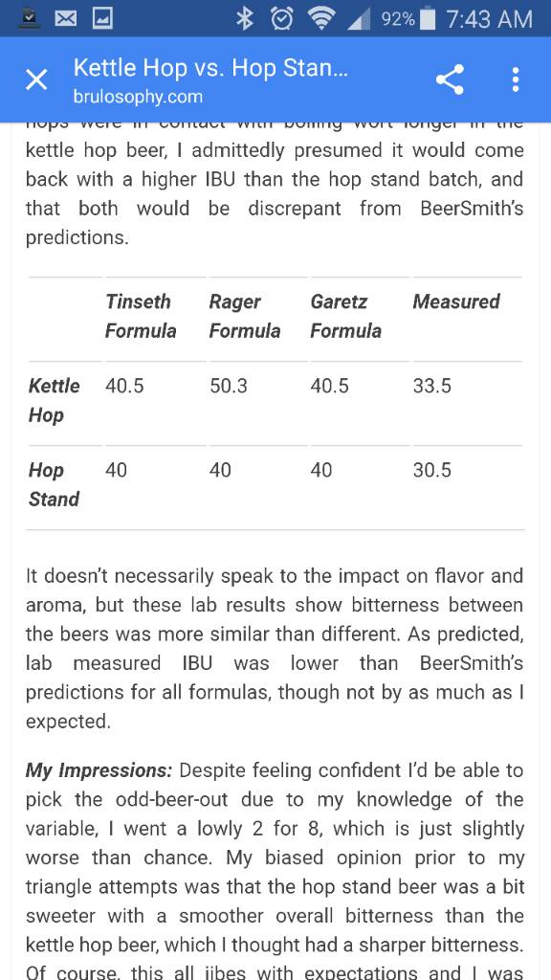The width and height of the screenshot is (551, 980).
Task: Close the browser tab with X icon
Action: [36, 80]
